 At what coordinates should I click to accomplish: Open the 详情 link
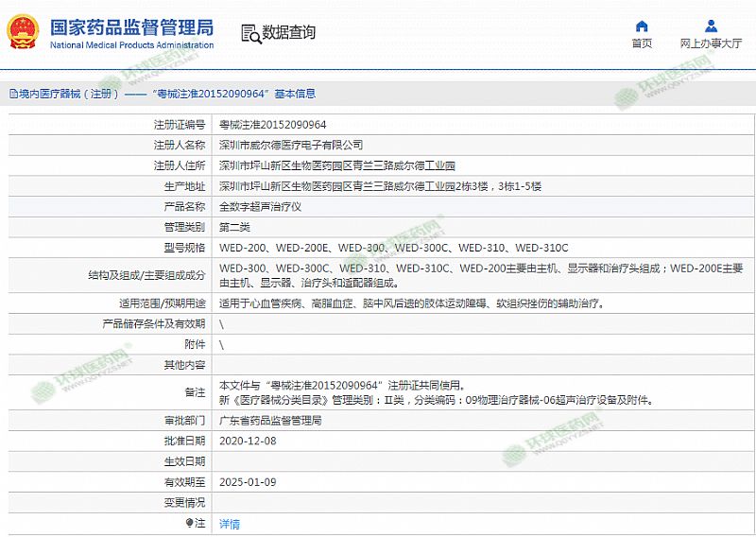click(x=230, y=523)
